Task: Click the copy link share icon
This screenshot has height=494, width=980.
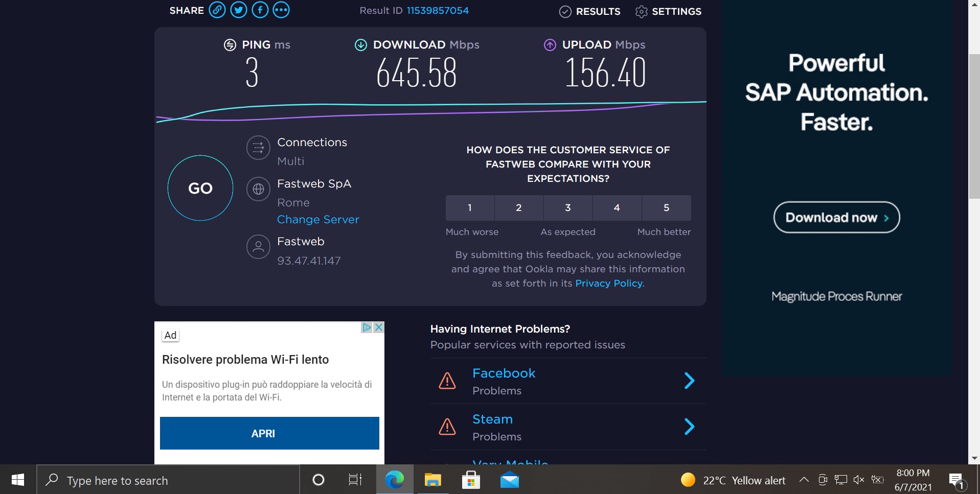Action: pos(217,10)
